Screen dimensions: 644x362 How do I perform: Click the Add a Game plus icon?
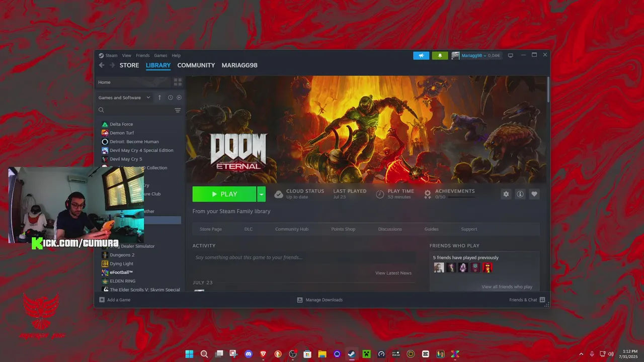(x=102, y=300)
